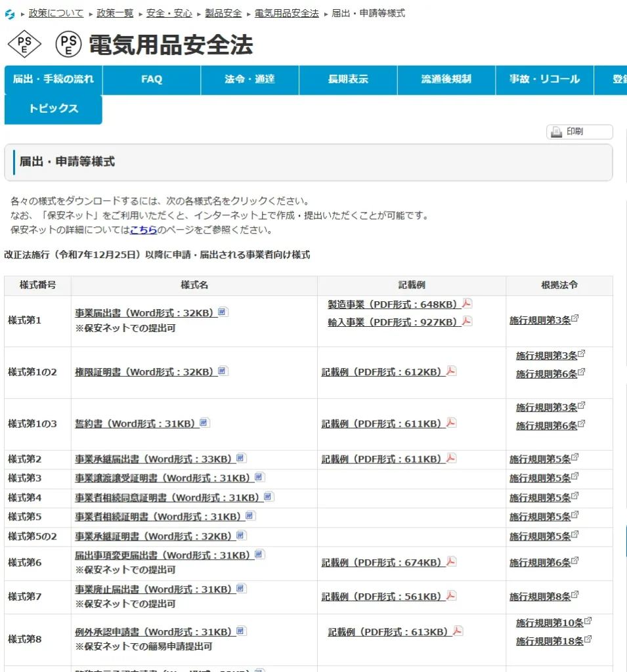Download 権限証明書 Word form

[x=145, y=372]
